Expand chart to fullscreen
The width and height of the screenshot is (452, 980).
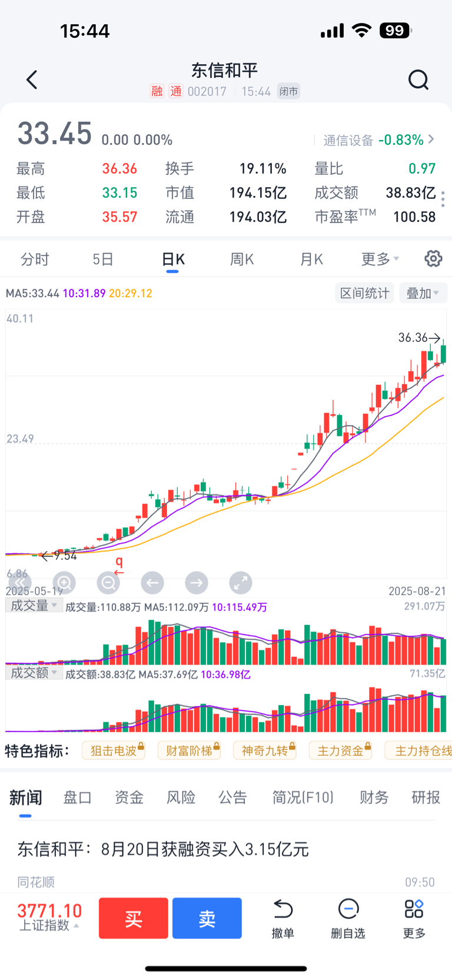point(241,583)
